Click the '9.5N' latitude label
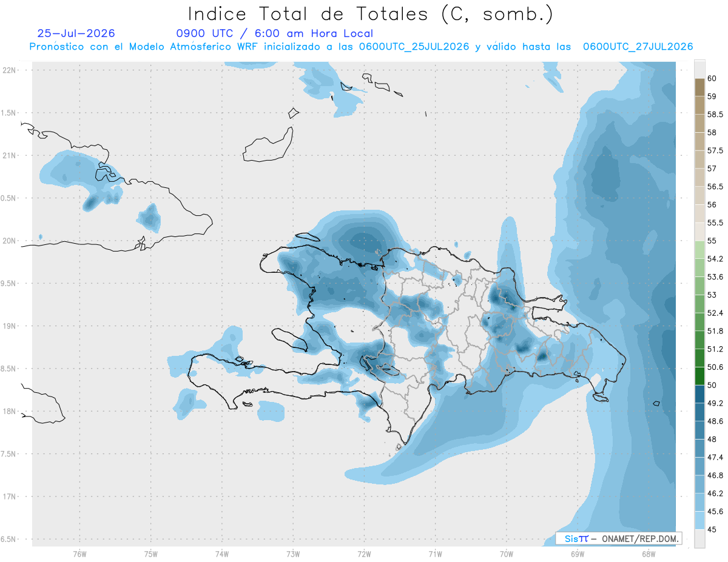 coord(9,283)
